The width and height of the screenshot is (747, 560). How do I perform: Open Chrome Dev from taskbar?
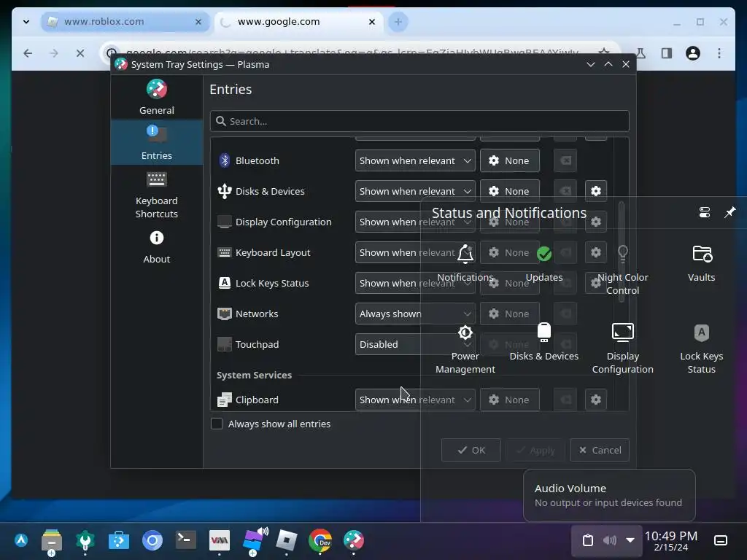320,540
